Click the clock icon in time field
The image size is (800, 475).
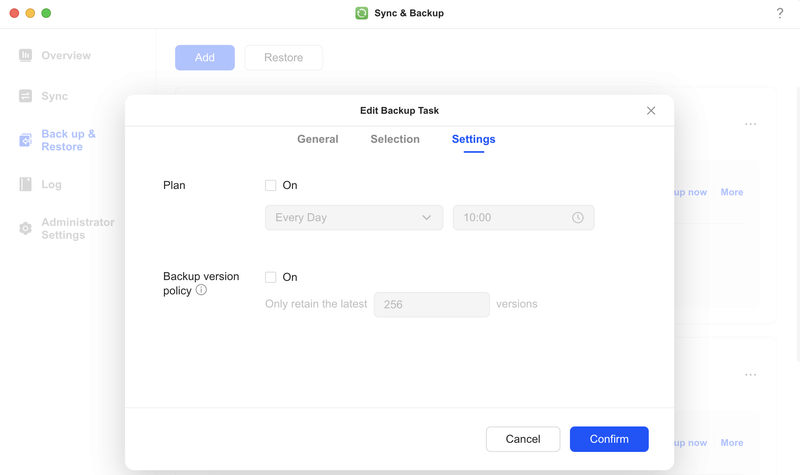point(578,218)
